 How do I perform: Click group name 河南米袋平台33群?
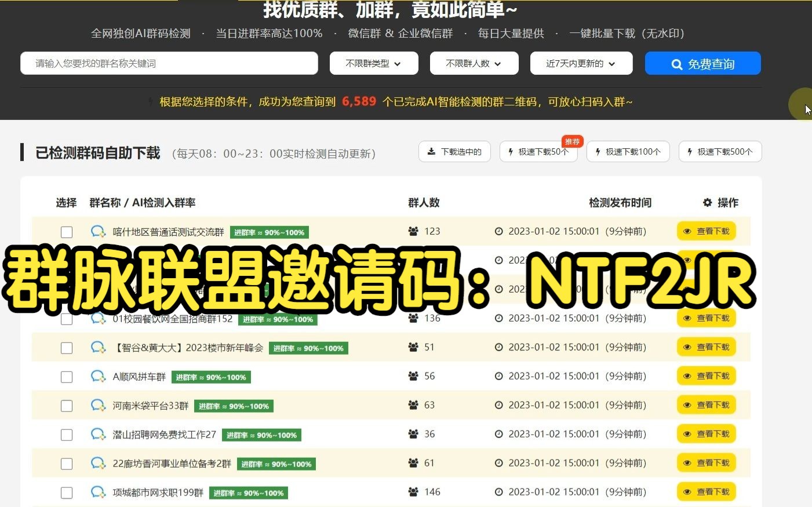tap(151, 406)
